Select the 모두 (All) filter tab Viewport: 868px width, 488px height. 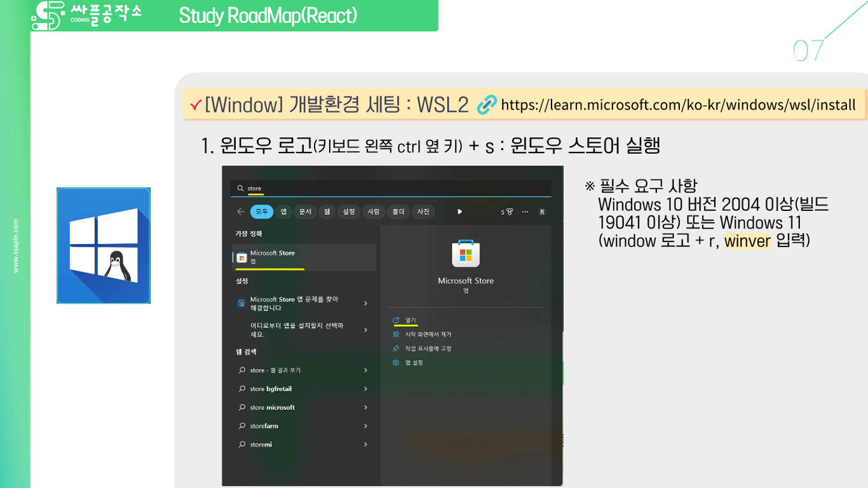point(262,212)
